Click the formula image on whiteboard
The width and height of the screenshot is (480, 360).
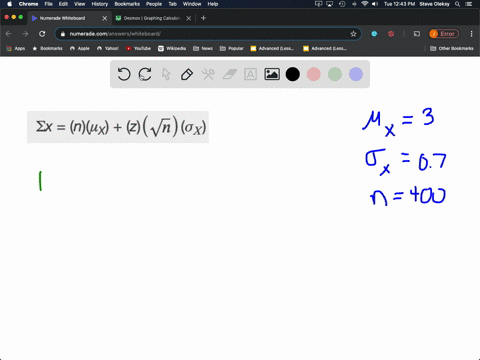(118, 127)
